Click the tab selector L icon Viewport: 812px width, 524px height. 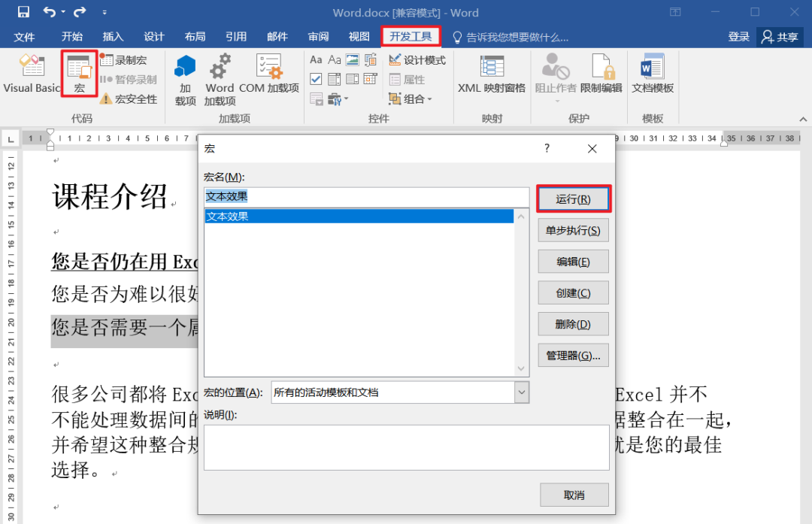click(x=11, y=139)
